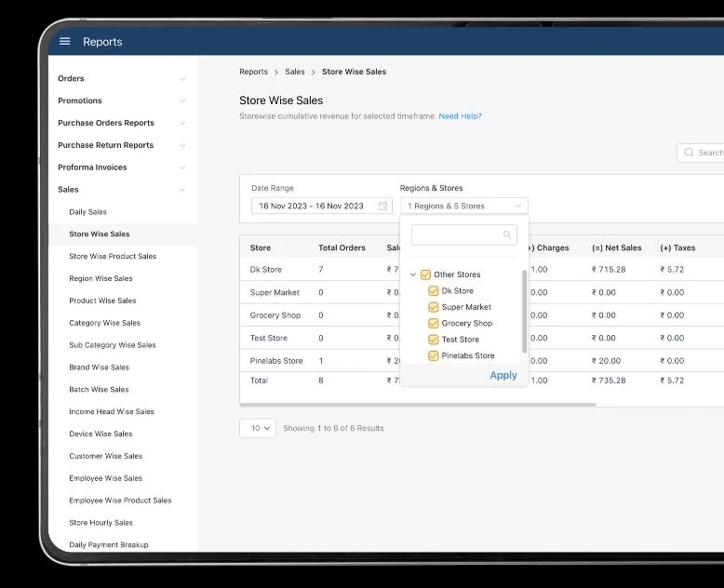The height and width of the screenshot is (588, 724).
Task: Click the ₹ 735.28 total net sales
Action: click(x=609, y=381)
